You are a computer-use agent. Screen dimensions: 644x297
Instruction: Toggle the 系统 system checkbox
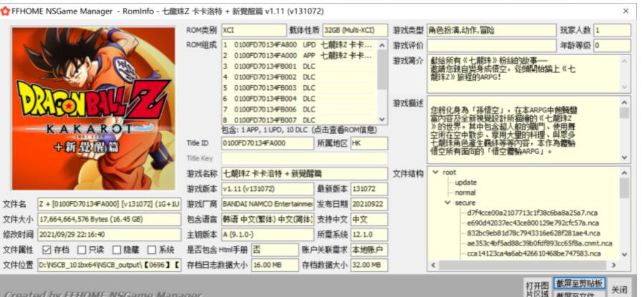tap(152, 250)
